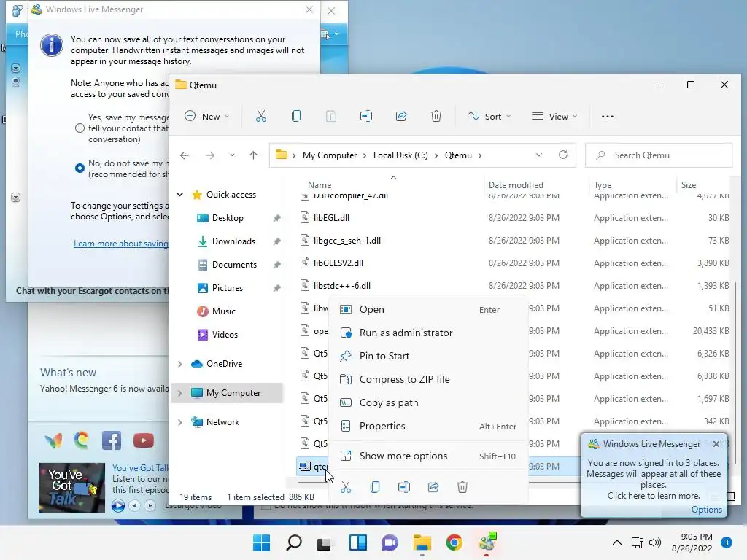
Task: Click the Delete trash icon in Explorer toolbar
Action: (436, 116)
